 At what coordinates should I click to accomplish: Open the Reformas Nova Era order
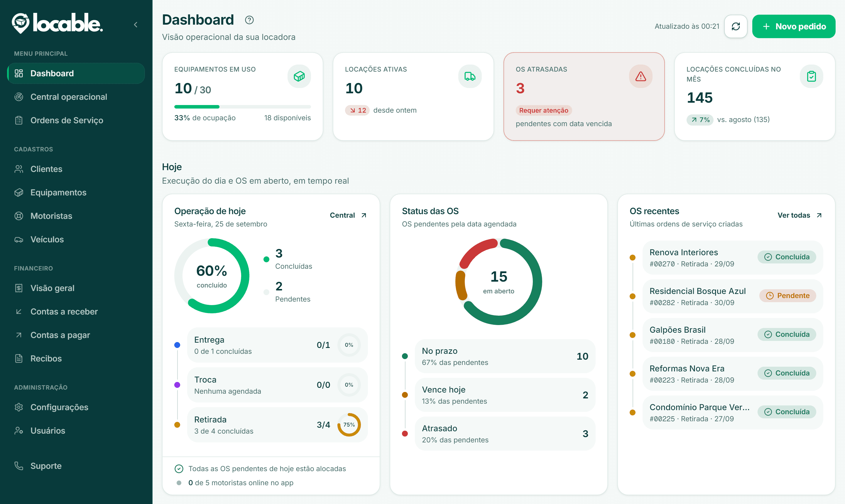(x=733, y=373)
